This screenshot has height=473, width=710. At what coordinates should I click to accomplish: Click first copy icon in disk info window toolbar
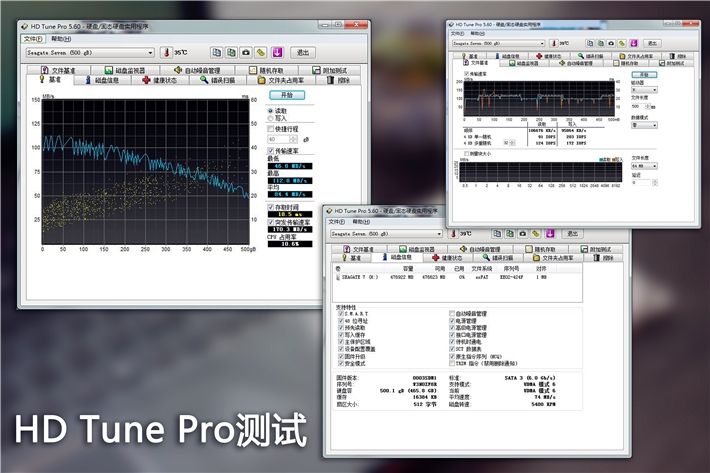pyautogui.click(x=497, y=234)
